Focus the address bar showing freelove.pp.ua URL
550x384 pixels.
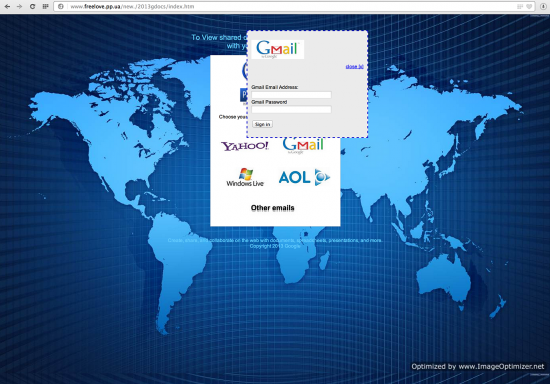pyautogui.click(x=294, y=6)
